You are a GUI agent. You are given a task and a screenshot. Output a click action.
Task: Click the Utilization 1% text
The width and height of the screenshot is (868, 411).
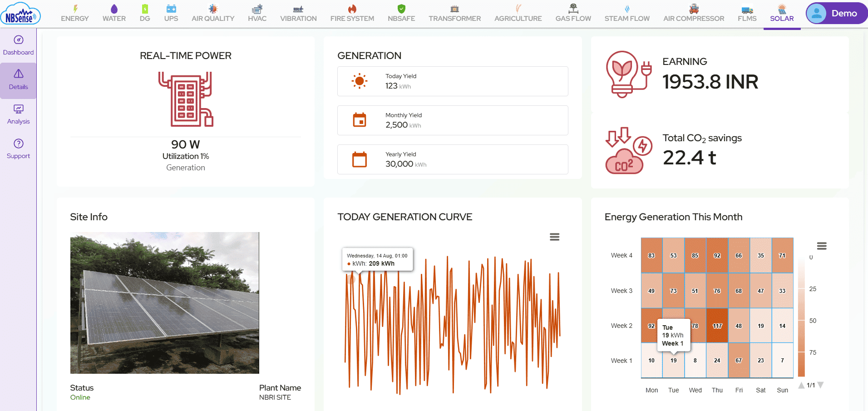[186, 156]
